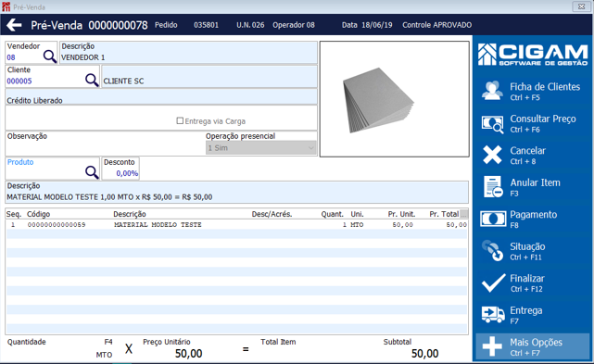The image size is (594, 364).
Task: Click the Preço Unitário value 50,00
Action: coord(188,354)
